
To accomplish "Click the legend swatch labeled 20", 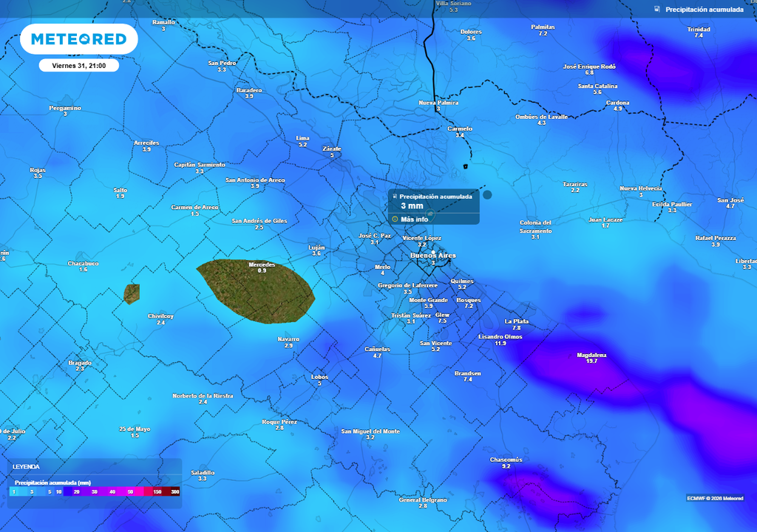I will (x=77, y=492).
